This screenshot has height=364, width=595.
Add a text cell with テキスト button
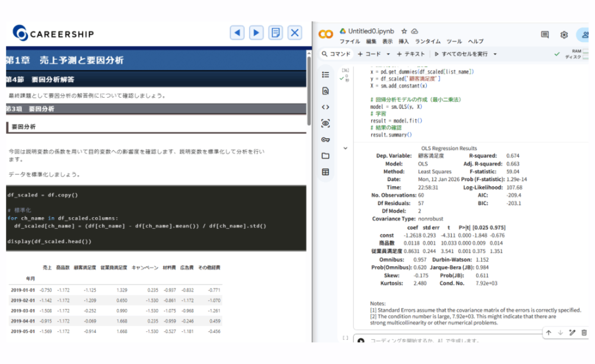tap(410, 54)
